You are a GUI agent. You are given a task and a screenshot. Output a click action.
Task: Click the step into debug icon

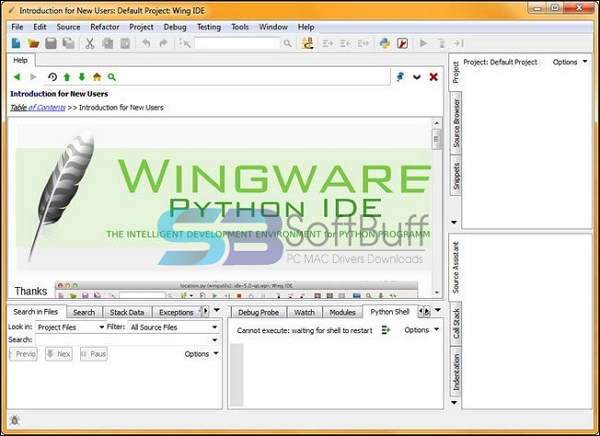tap(441, 43)
